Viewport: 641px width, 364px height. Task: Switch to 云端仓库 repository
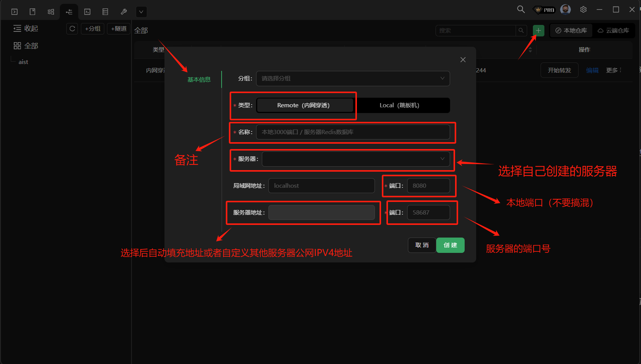point(613,31)
